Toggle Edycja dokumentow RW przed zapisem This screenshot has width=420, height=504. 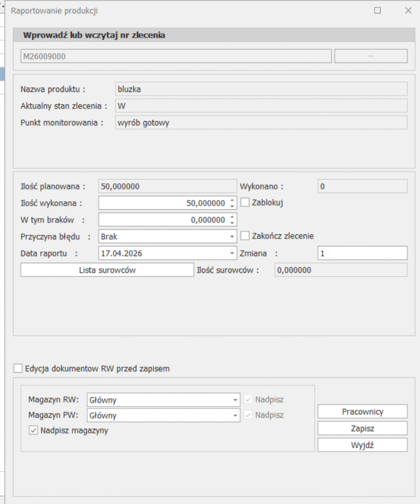[x=18, y=368]
